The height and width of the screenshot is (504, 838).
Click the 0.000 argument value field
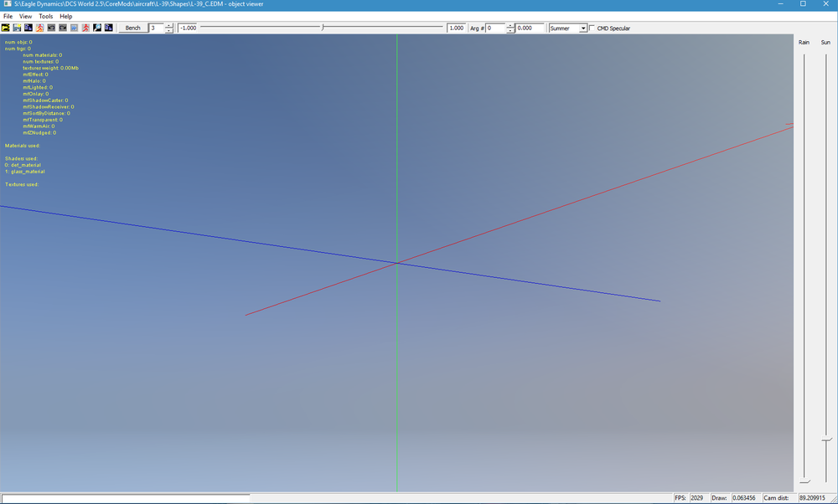click(530, 28)
